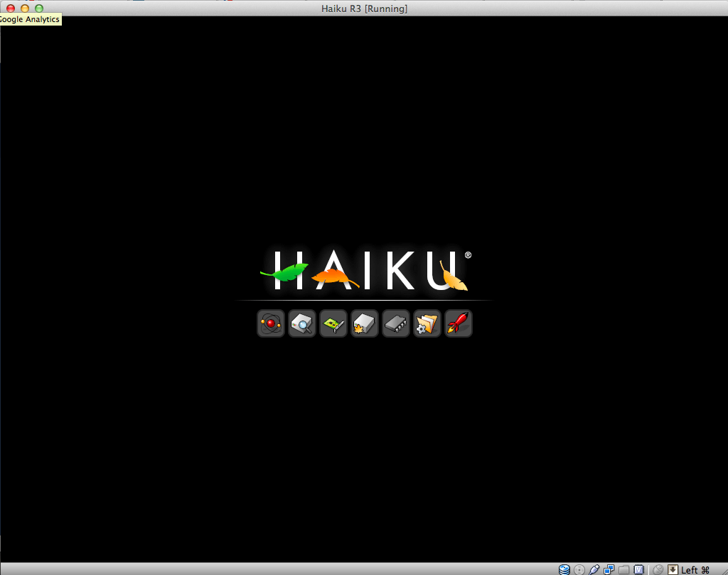
Task: Open hard disk activity indicator in status bar
Action: [x=564, y=569]
